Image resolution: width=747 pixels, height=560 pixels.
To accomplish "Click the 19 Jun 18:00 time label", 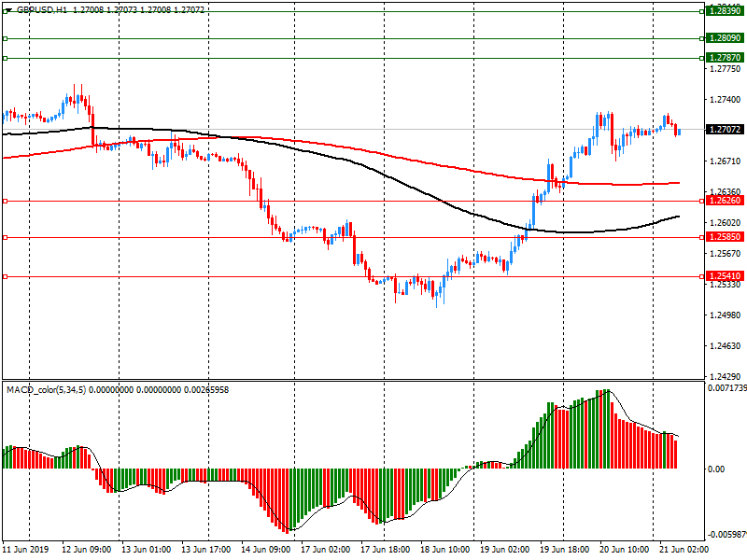I will 565,550.
